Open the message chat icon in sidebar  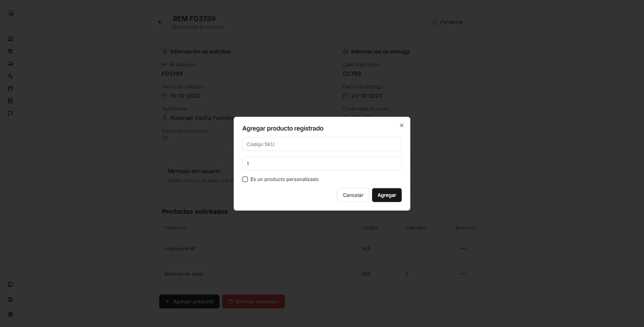coord(10,113)
